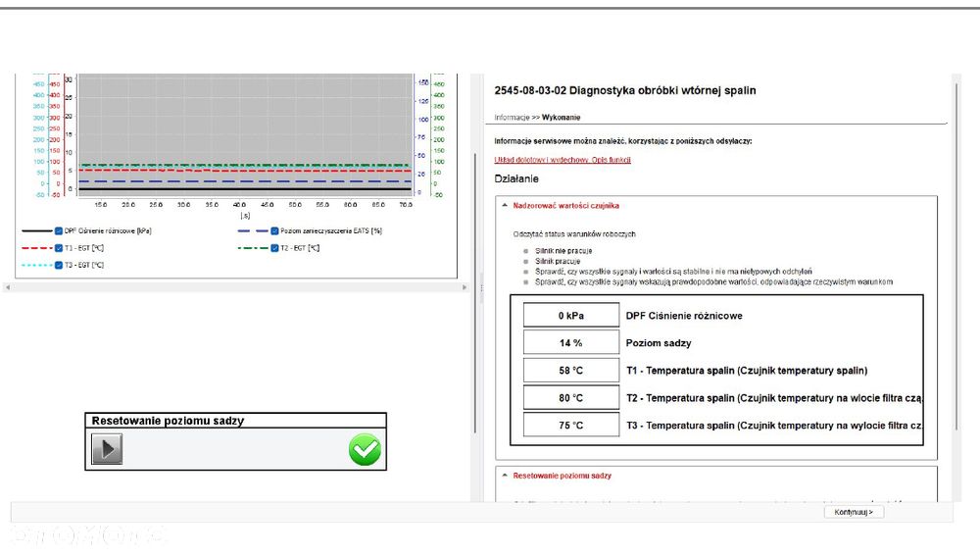Select the 0 kPa DPF pressure value

[571, 316]
